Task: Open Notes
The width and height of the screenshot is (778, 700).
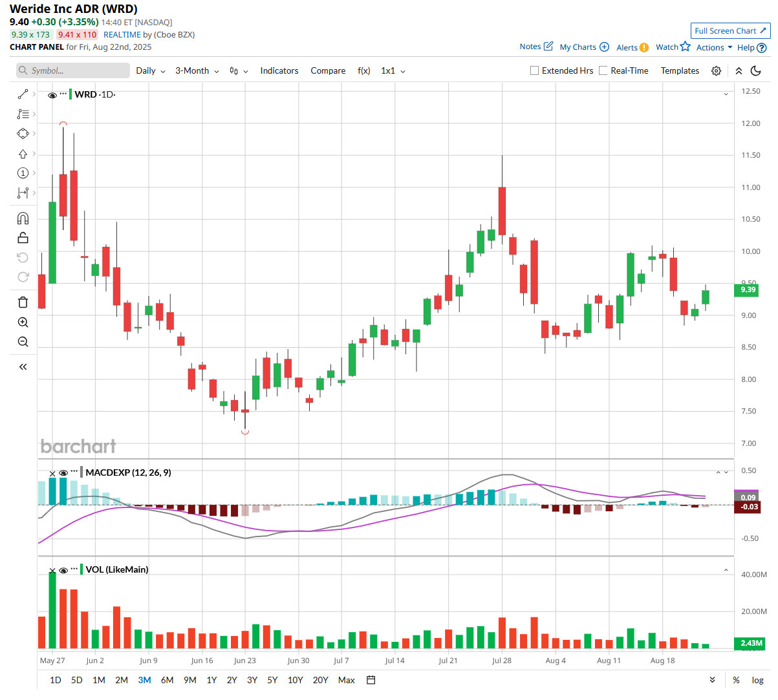Action: [536, 47]
